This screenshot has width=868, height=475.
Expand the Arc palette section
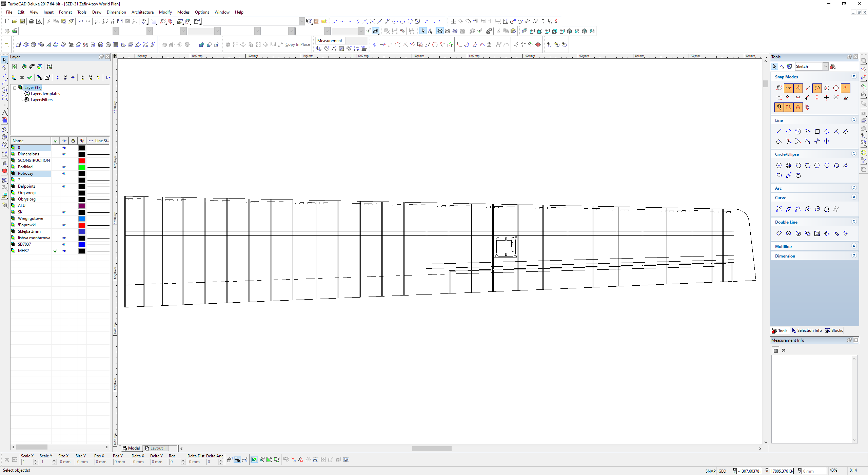854,188
